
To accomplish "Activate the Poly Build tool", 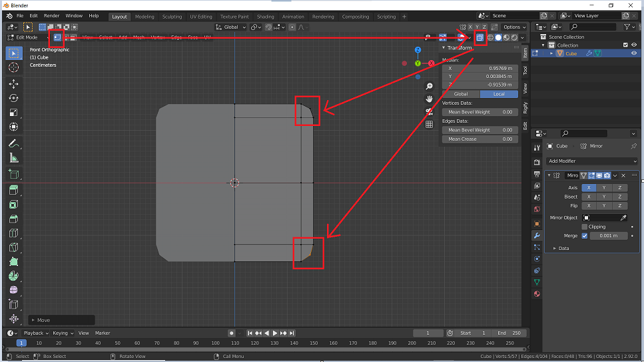I will click(13, 261).
